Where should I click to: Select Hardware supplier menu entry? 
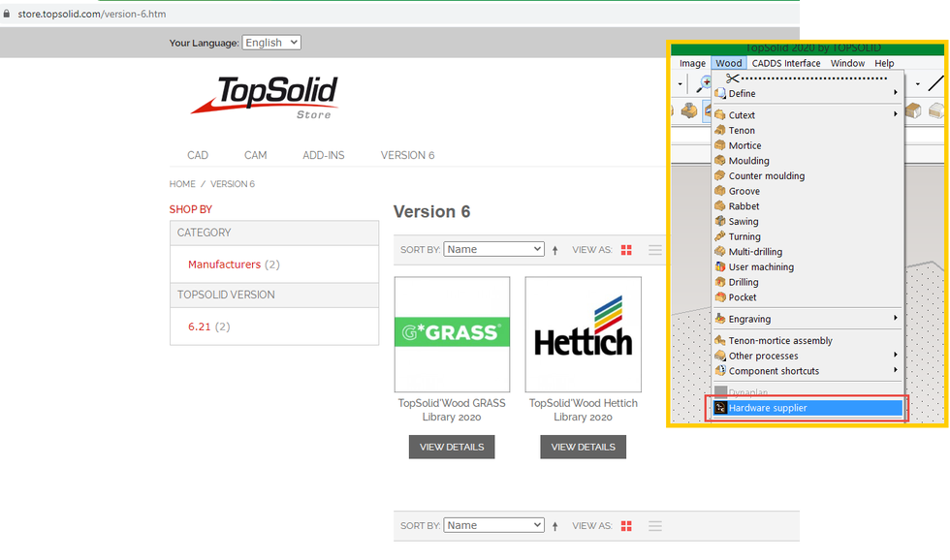click(807, 408)
